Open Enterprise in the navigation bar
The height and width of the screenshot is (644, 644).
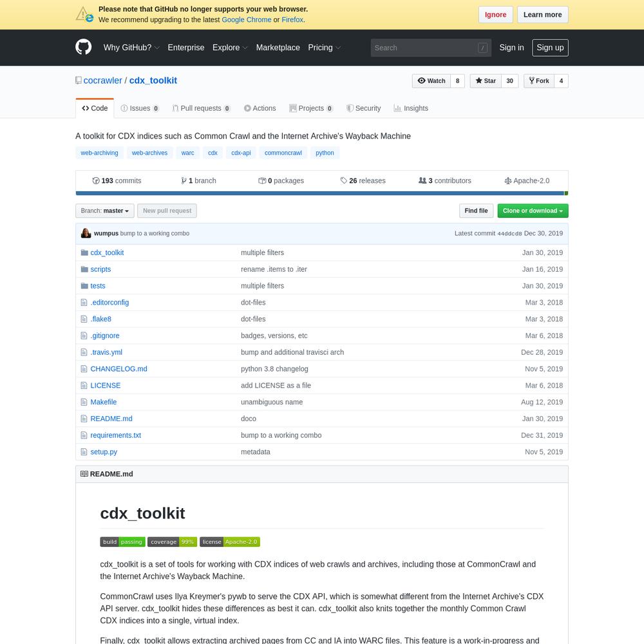point(186,48)
